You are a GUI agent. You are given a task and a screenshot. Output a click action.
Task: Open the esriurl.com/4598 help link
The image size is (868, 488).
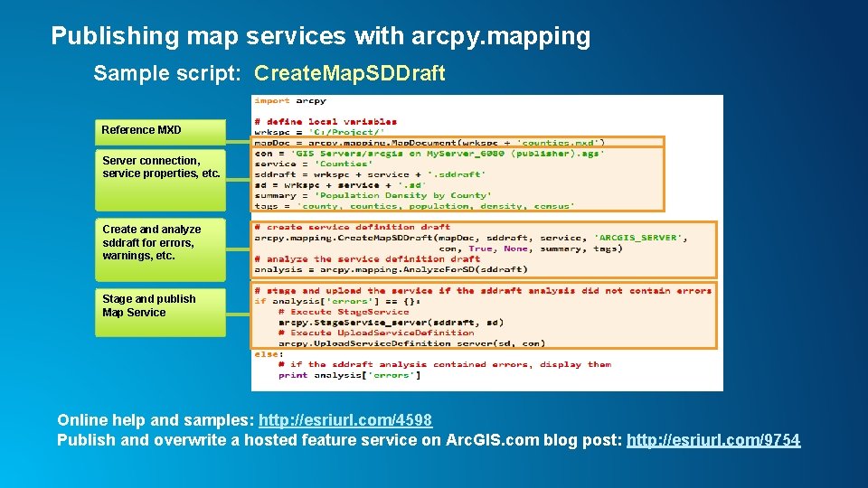pos(345,420)
